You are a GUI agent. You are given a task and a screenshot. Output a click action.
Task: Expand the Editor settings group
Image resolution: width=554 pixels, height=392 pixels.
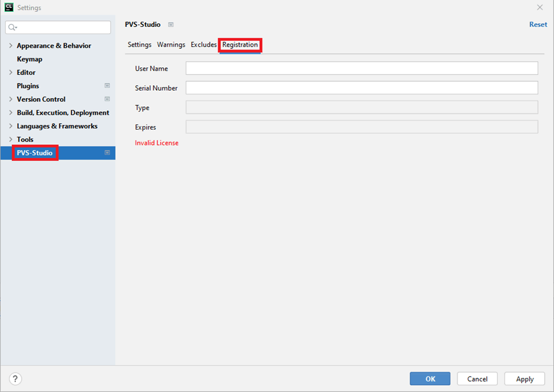11,72
